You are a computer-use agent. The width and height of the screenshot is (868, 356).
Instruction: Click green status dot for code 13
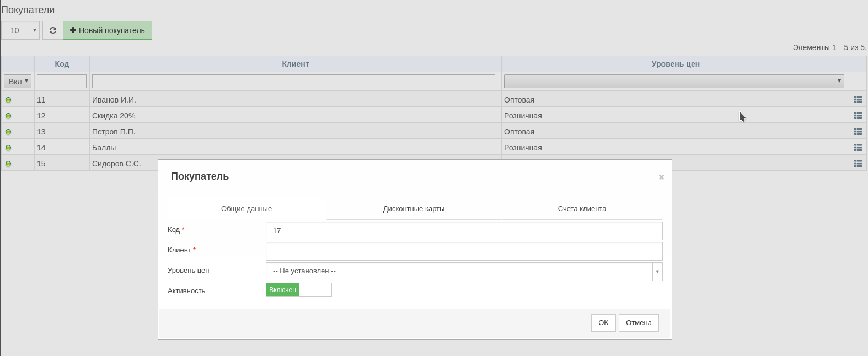[x=8, y=132]
